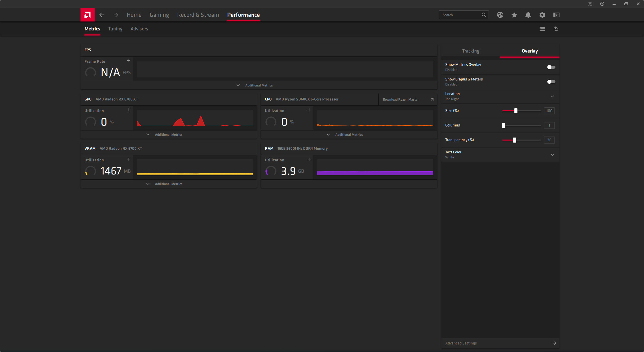Switch to the Tuning sub-tab
This screenshot has width=644, height=352.
[115, 29]
